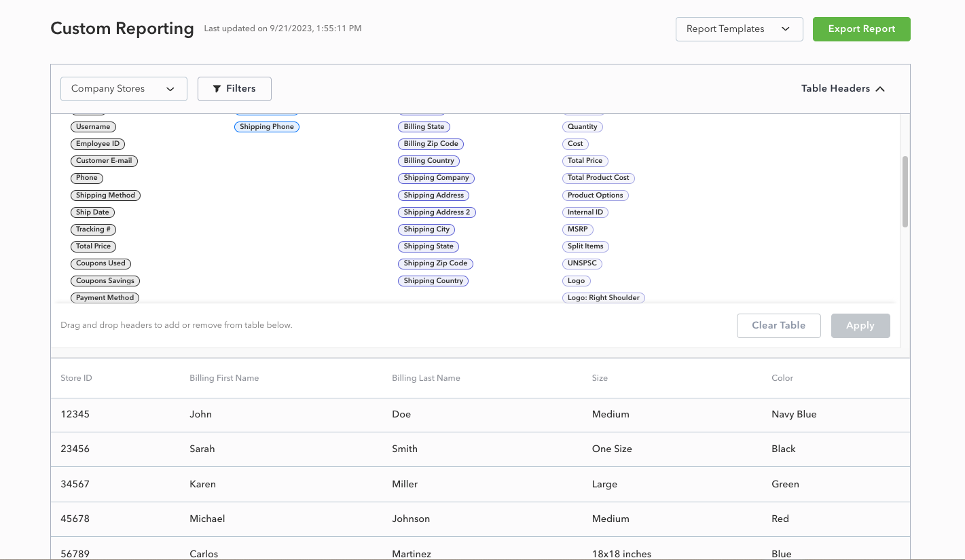Click store ID 23456 cell
The width and height of the screenshot is (965, 560).
coord(75,449)
